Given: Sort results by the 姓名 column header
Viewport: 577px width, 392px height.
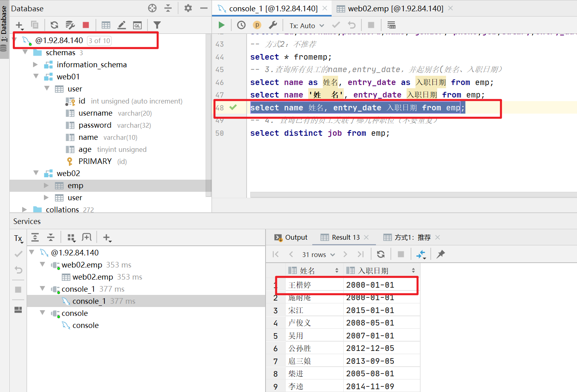Looking at the screenshot, I should tap(307, 271).
